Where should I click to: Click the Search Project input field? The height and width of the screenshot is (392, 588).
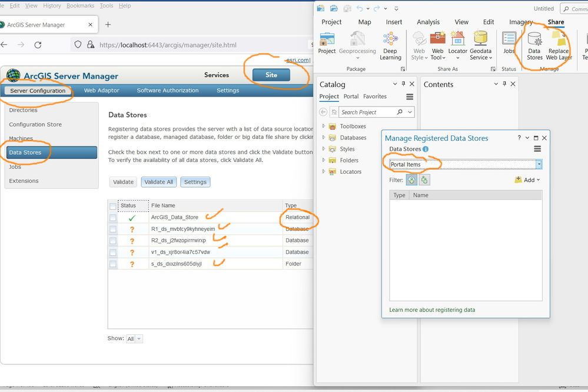[x=367, y=112]
